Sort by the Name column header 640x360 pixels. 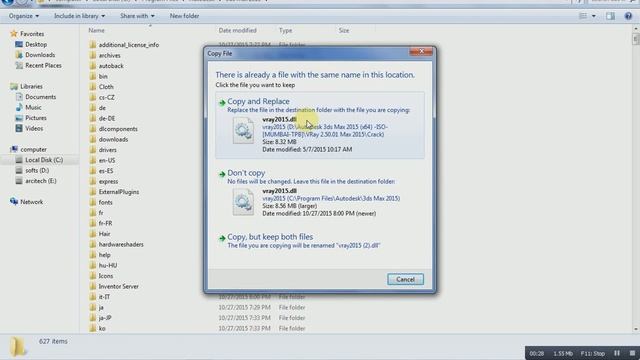[96, 31]
